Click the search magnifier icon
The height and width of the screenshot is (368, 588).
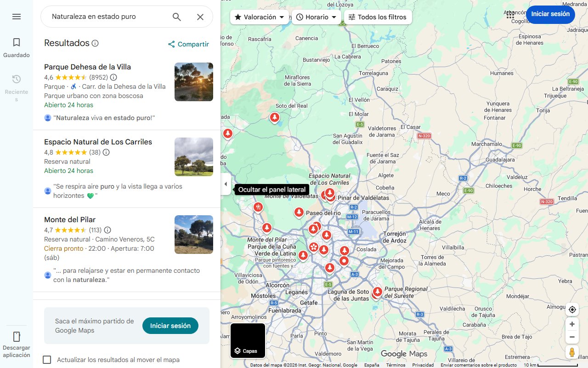[x=176, y=17]
